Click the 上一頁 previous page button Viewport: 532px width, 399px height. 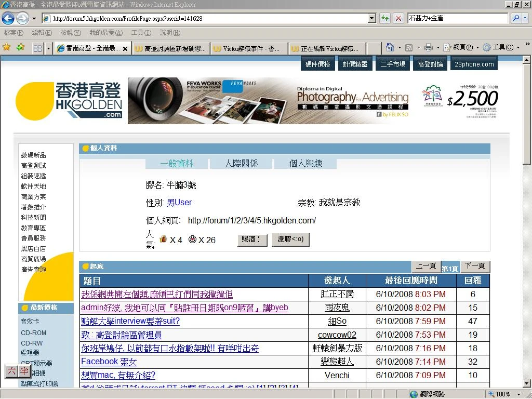(426, 266)
